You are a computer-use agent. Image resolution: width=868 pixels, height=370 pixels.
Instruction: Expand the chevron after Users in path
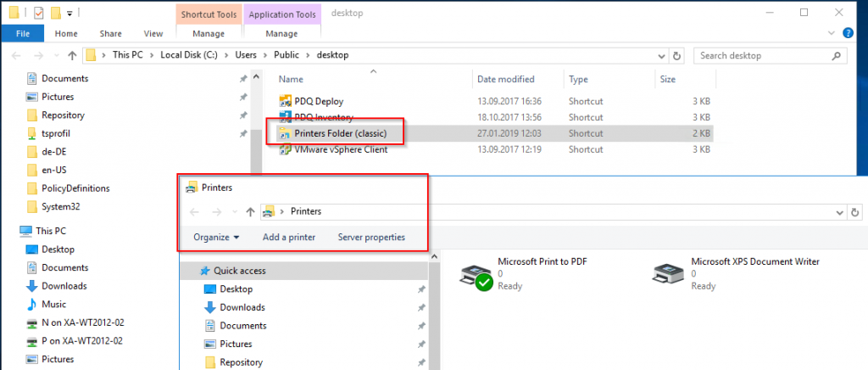[267, 55]
